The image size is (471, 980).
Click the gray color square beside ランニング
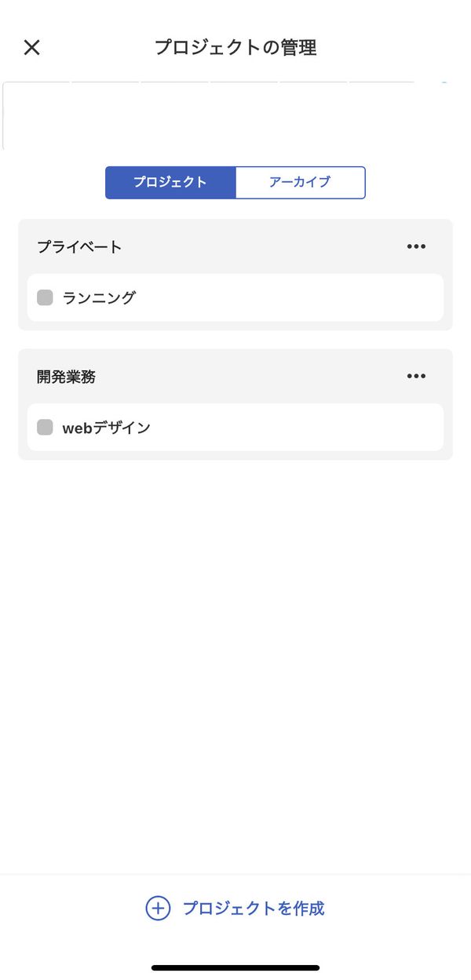pyautogui.click(x=45, y=297)
